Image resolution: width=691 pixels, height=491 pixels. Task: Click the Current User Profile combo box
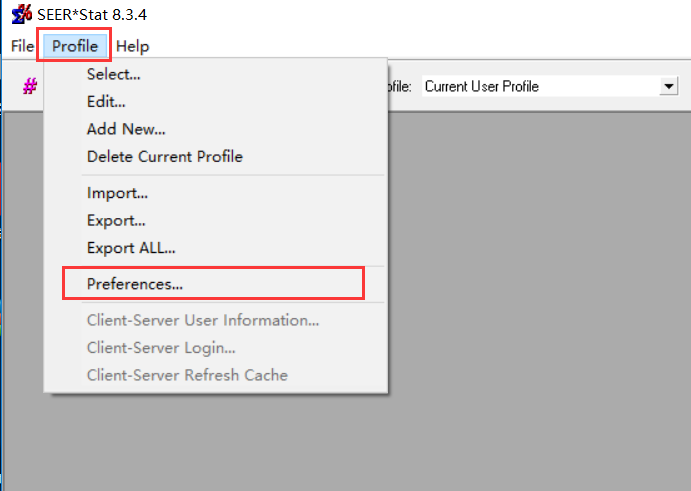pos(550,86)
